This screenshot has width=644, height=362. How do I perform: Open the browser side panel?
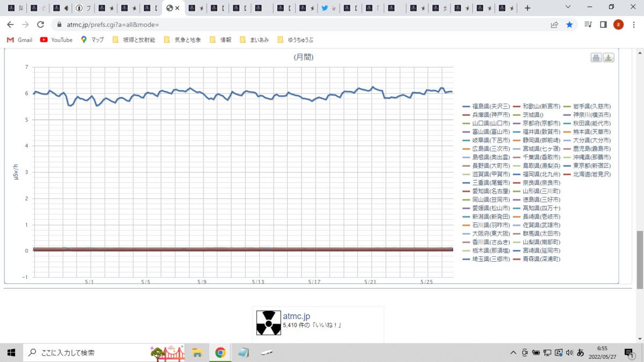(603, 25)
